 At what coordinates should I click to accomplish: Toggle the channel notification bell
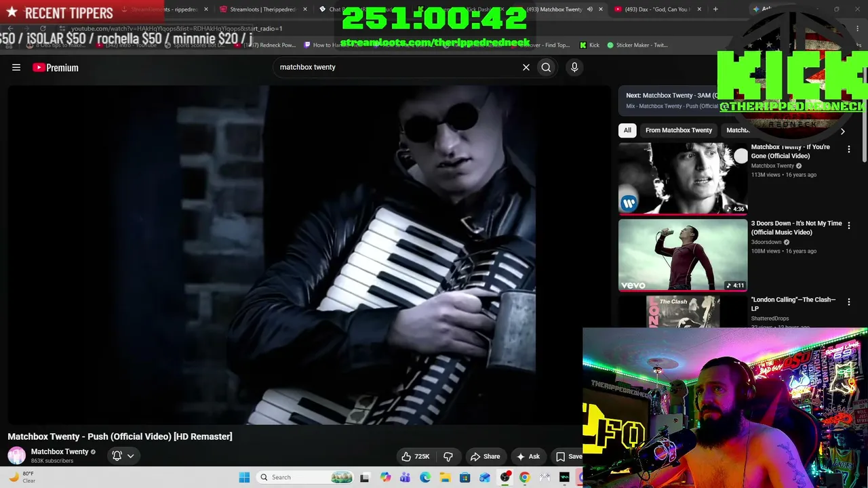117,455
